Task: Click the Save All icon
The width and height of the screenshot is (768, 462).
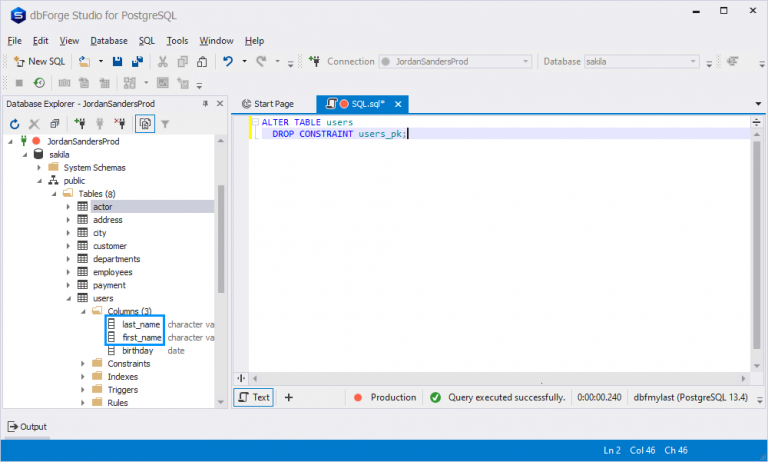Action: (137, 61)
